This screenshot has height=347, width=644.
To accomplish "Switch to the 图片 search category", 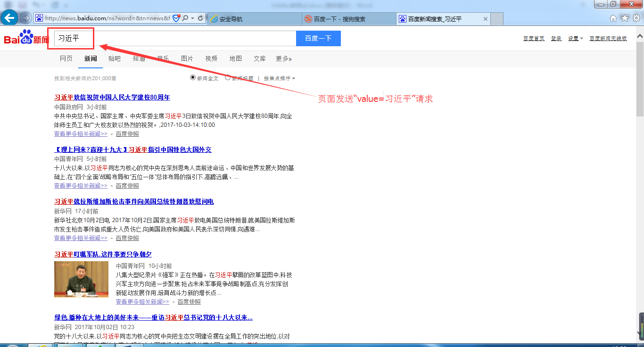I will pos(187,58).
